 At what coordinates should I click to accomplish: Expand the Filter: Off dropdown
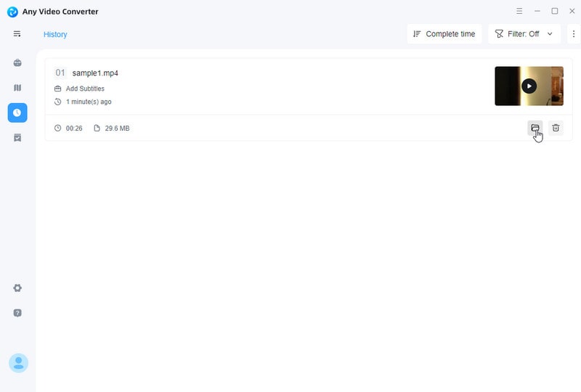click(x=524, y=34)
